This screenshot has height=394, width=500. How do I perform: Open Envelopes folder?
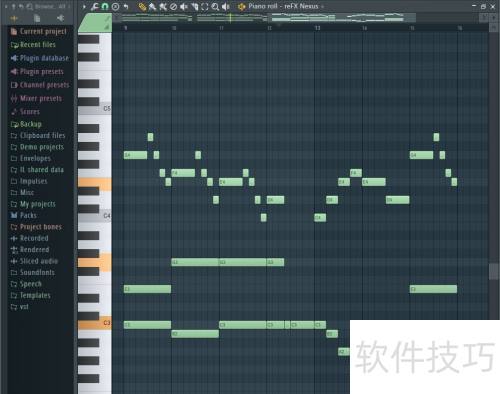(31, 158)
